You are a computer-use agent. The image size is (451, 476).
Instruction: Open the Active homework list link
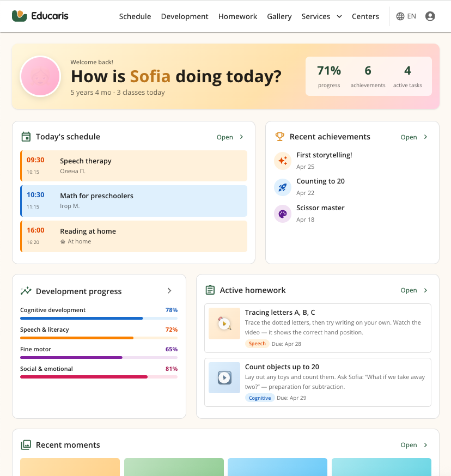click(x=414, y=290)
